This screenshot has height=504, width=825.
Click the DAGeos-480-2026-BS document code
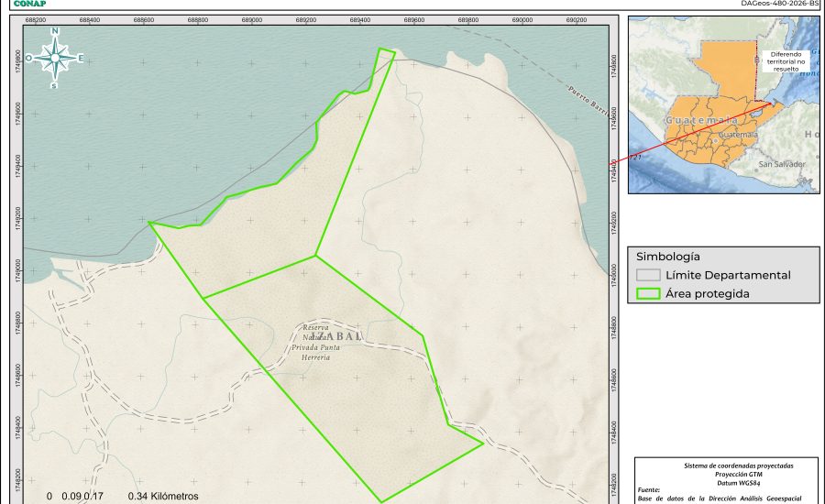coord(779,4)
